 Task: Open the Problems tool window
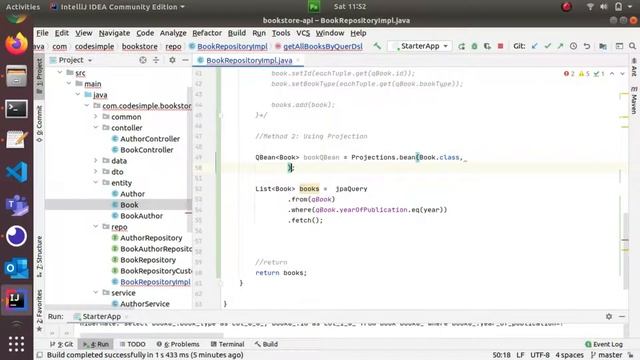[178, 344]
